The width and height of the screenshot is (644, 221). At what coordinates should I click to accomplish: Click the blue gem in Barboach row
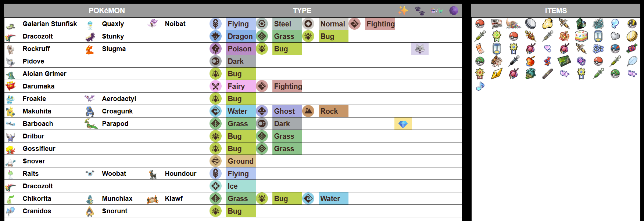403,124
